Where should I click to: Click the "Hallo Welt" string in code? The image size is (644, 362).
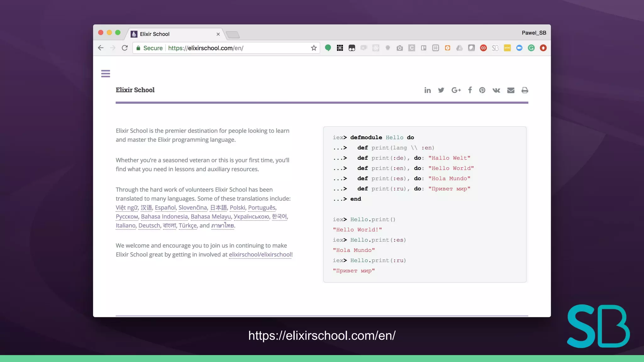[x=449, y=158]
